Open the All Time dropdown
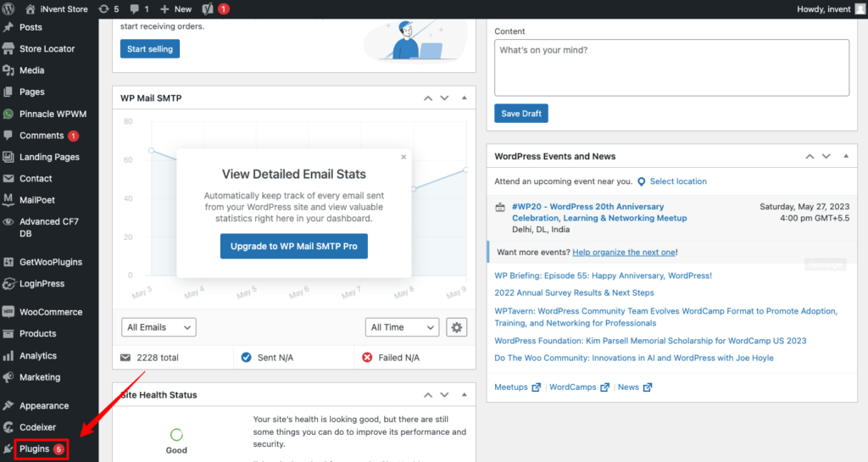The image size is (868, 462). click(403, 327)
